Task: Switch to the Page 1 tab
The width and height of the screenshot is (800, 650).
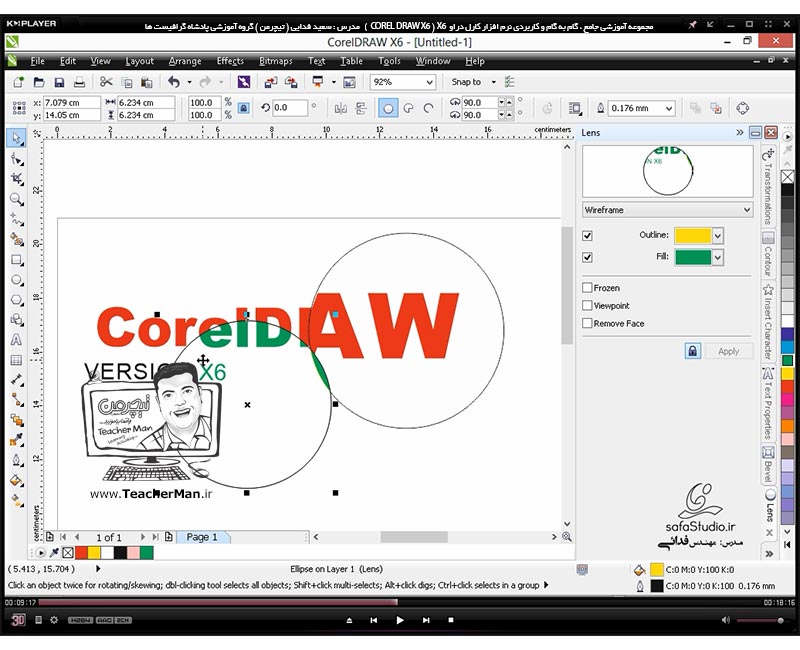Action: click(x=202, y=537)
